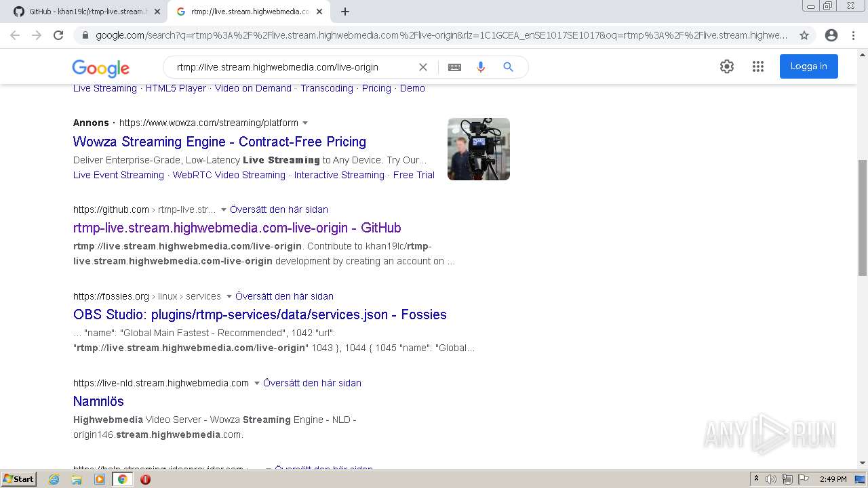Submit search with the magnifier icon
This screenshot has height=488, width=868.
(508, 67)
